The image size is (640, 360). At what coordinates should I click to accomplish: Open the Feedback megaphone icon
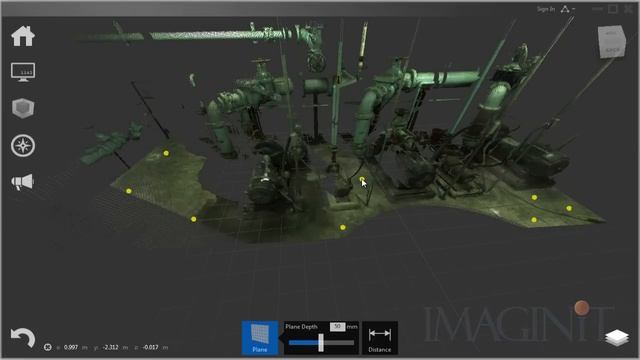point(22,182)
